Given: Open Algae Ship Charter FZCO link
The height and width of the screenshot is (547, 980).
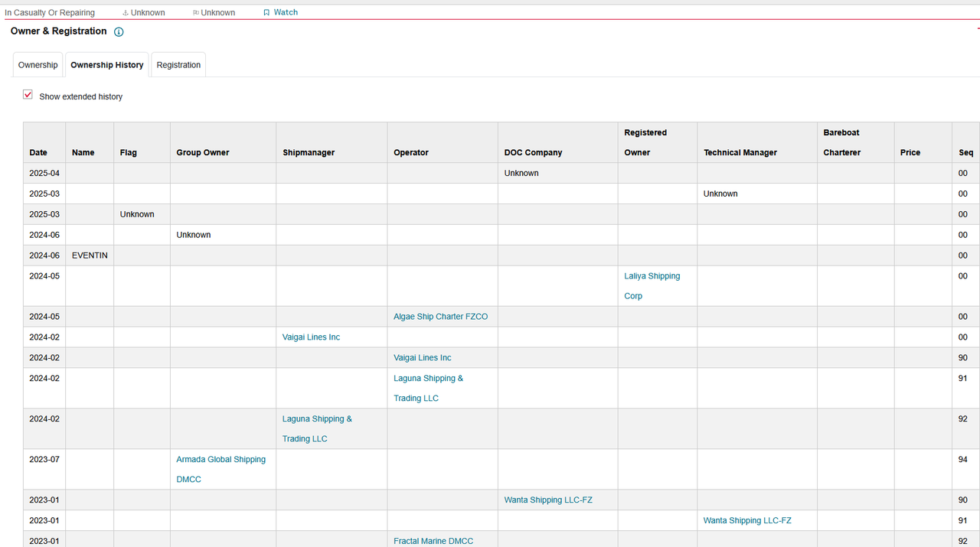Looking at the screenshot, I should click(x=440, y=317).
